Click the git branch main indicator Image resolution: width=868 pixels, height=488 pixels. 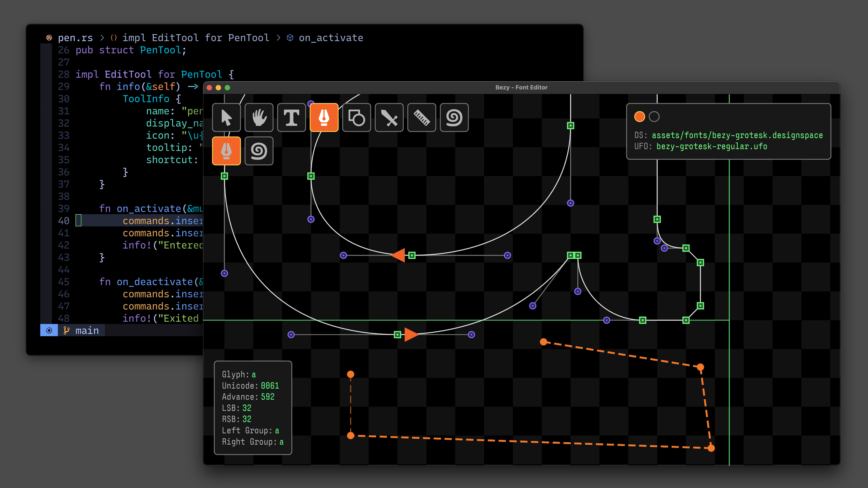[81, 330]
